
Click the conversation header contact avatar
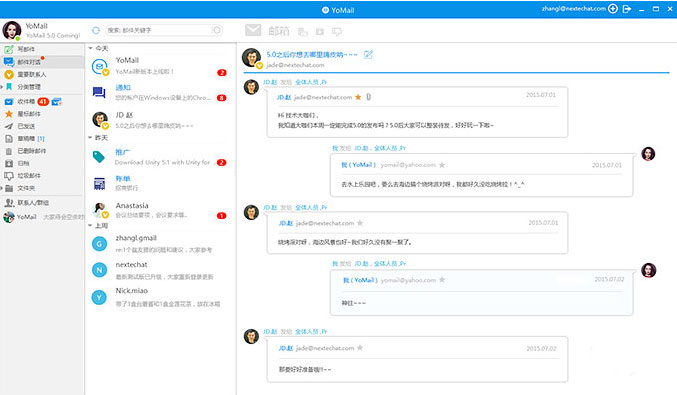click(252, 58)
